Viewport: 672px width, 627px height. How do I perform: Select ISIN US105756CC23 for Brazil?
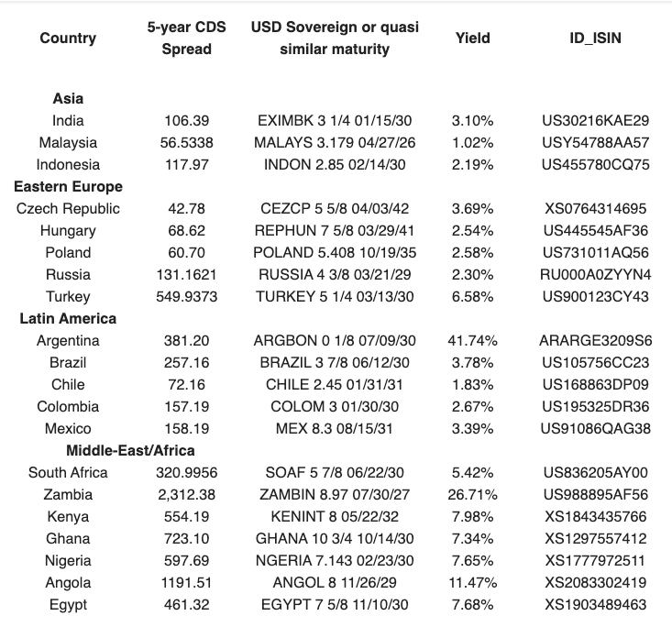(595, 362)
